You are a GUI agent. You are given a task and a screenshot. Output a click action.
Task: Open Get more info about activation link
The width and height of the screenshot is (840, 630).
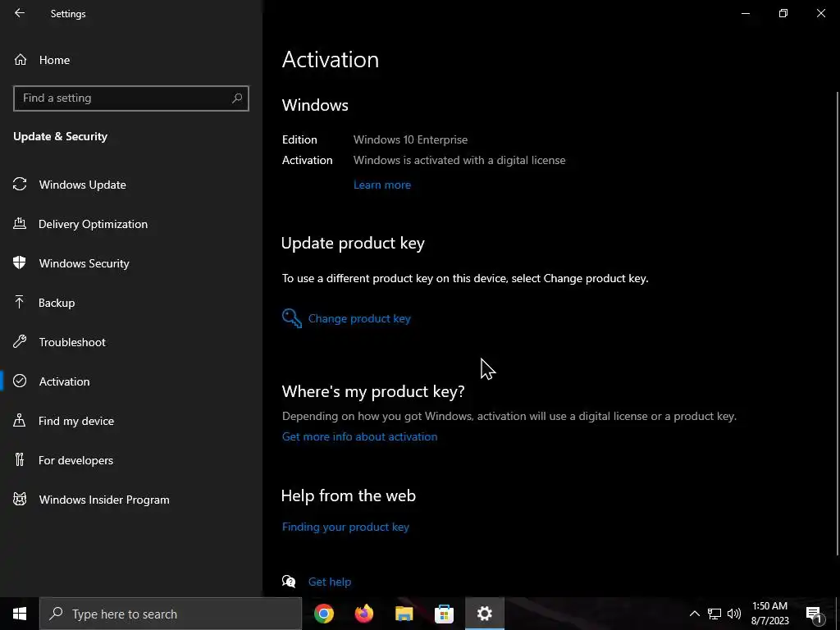(x=359, y=436)
